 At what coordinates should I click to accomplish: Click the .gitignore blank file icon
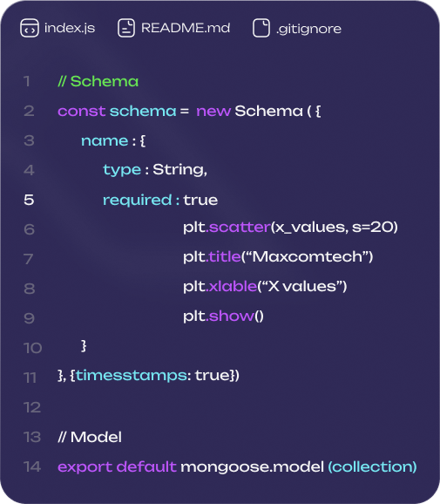pyautogui.click(x=261, y=28)
